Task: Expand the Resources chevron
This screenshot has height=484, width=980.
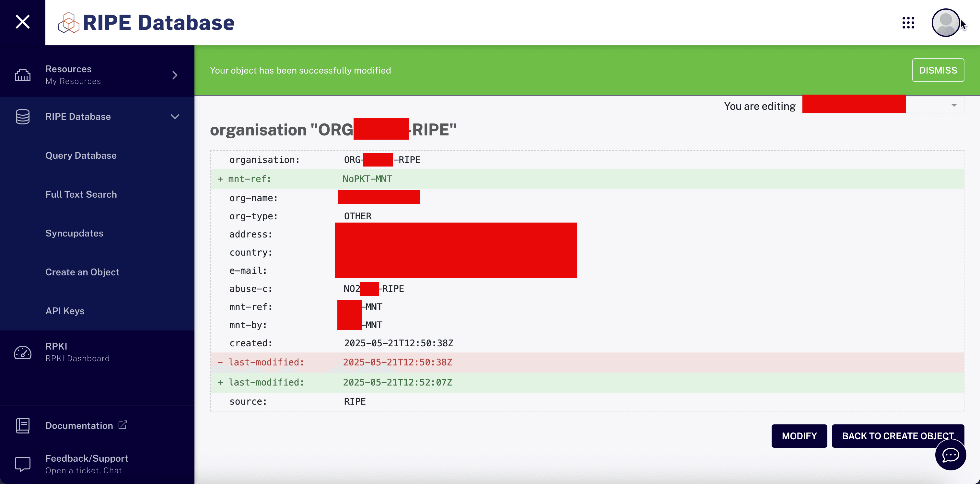Action: coord(175,75)
